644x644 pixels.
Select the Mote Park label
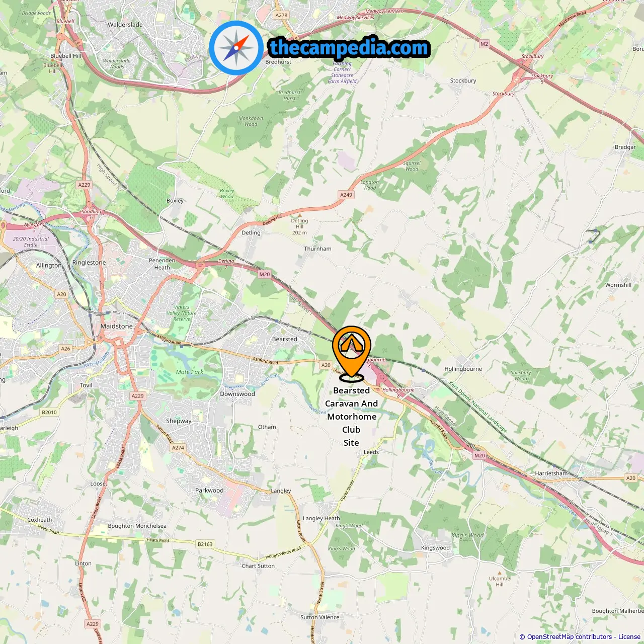tap(190, 372)
